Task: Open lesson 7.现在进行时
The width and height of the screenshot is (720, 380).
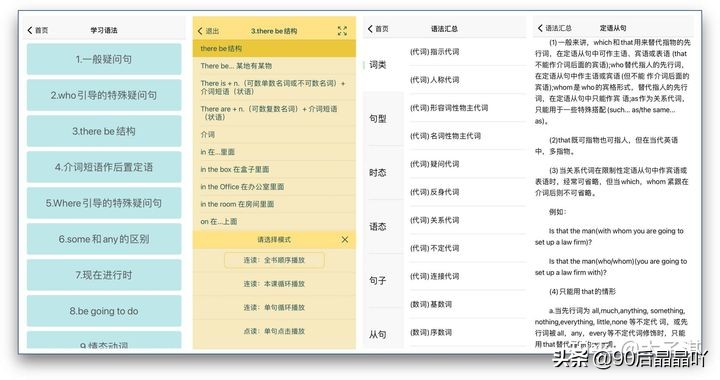Action: 104,275
